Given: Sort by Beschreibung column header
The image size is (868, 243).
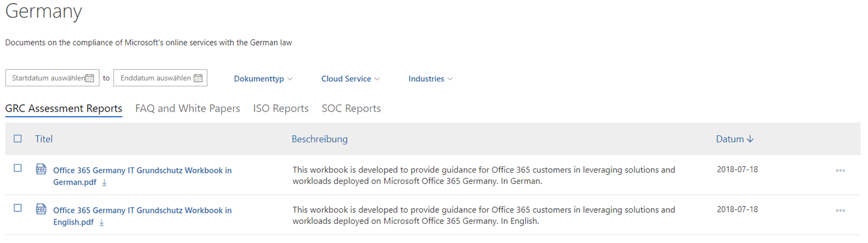Looking at the screenshot, I should 319,139.
